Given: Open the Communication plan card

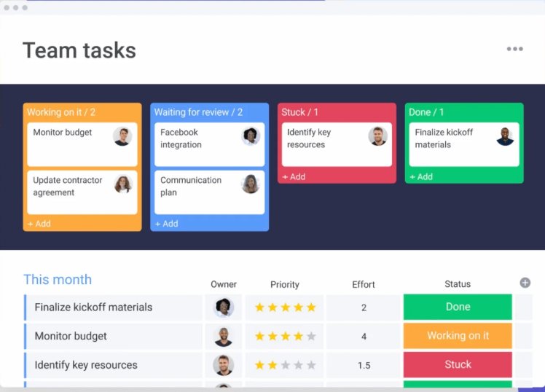Looking at the screenshot, I should 210,192.
